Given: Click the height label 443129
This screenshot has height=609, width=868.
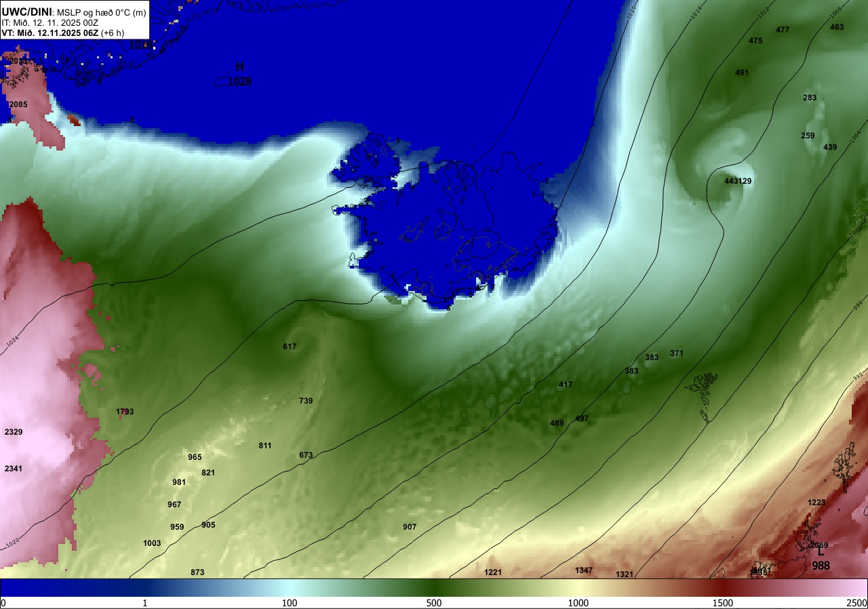Looking at the screenshot, I should [x=738, y=181].
